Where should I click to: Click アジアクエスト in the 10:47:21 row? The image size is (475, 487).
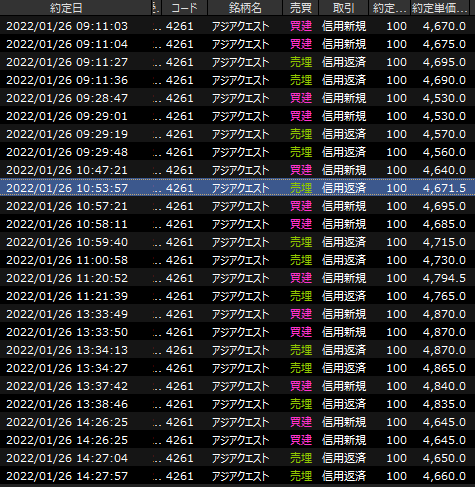240,170
